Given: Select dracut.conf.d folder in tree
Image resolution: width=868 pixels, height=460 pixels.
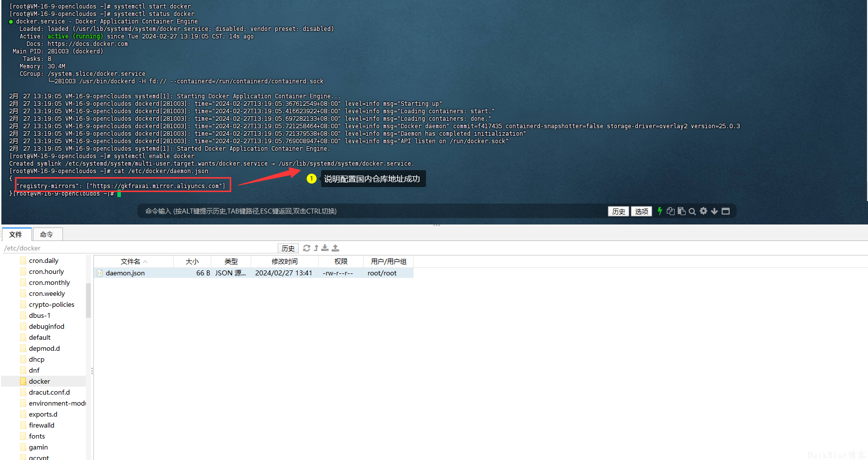Looking at the screenshot, I should pyautogui.click(x=49, y=392).
